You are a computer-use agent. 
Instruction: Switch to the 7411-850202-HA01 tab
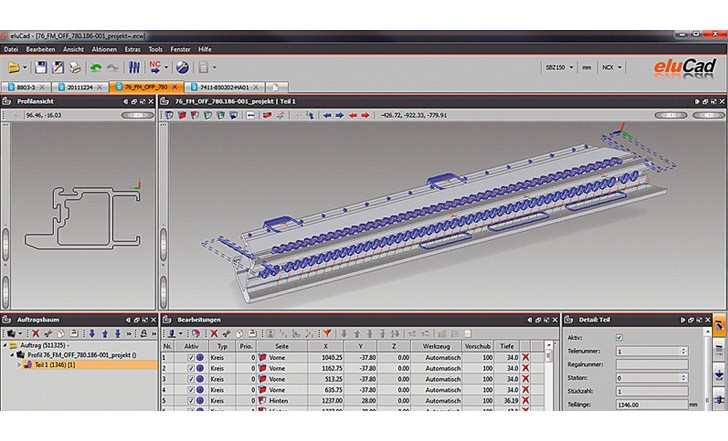pyautogui.click(x=224, y=87)
